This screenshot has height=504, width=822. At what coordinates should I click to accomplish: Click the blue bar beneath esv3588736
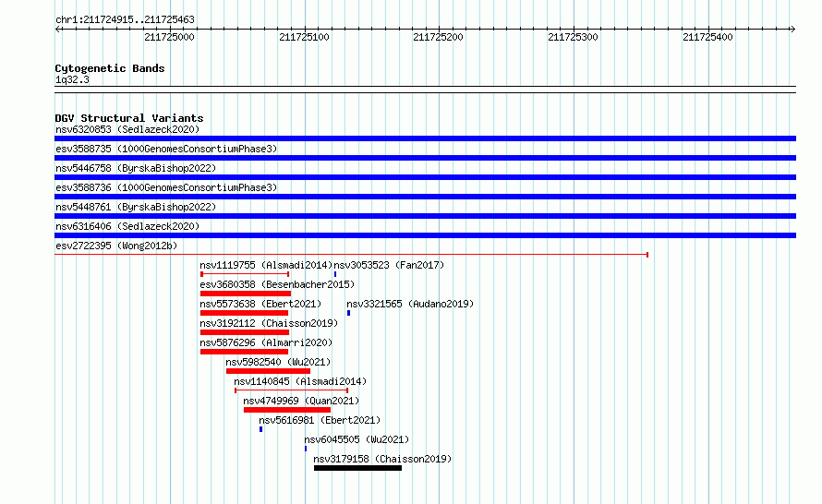(425, 197)
